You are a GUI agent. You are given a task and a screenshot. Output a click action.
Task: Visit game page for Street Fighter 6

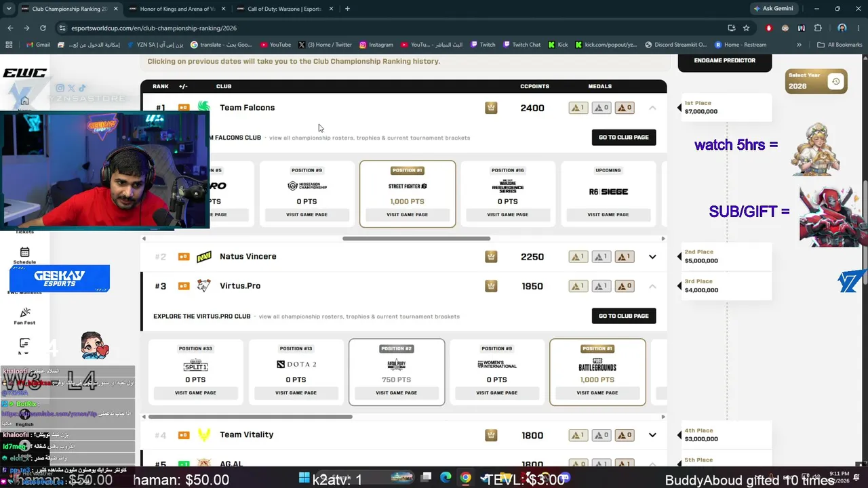(407, 215)
